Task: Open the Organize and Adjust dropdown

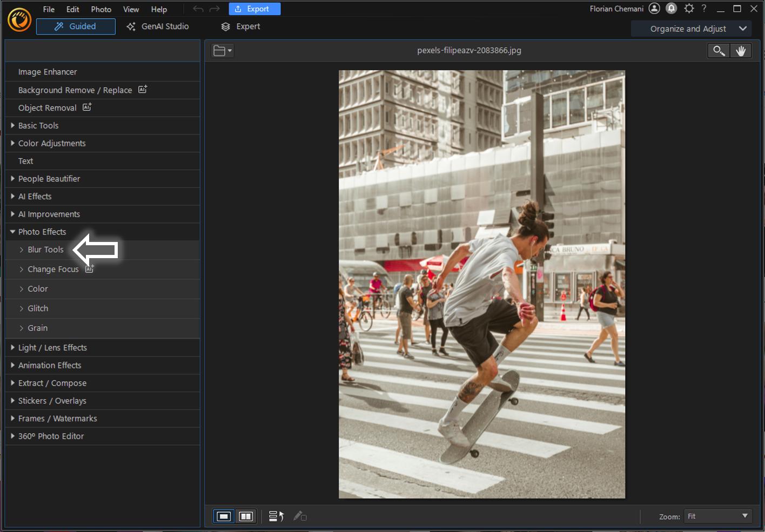Action: [x=692, y=28]
